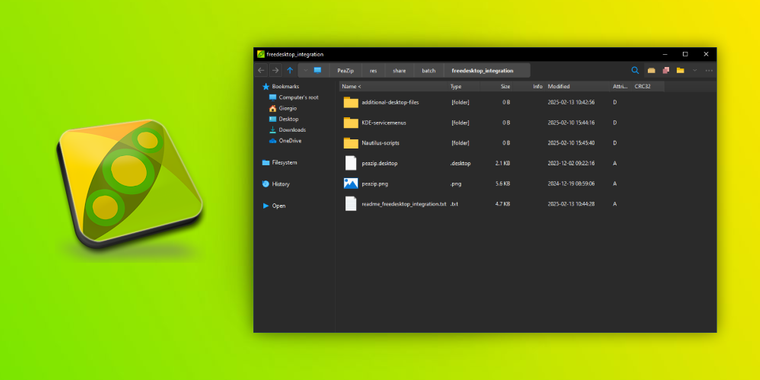Select the peazip.desktop file name
This screenshot has height=380, width=760.
pyautogui.click(x=380, y=163)
